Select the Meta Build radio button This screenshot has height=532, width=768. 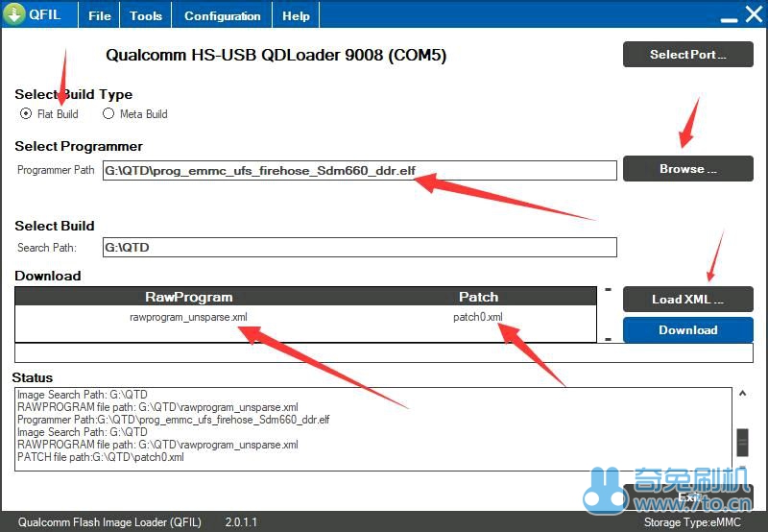pos(108,113)
